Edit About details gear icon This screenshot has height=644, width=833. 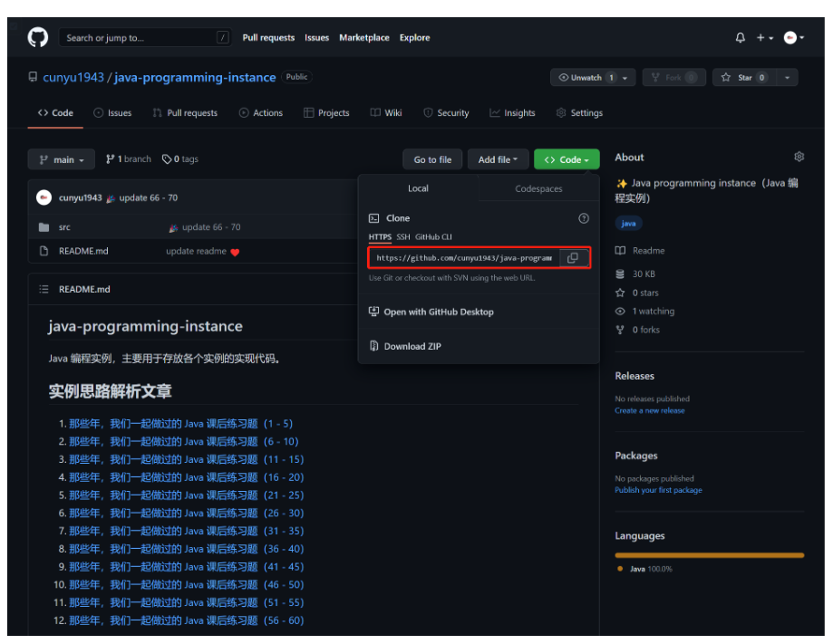[799, 157]
